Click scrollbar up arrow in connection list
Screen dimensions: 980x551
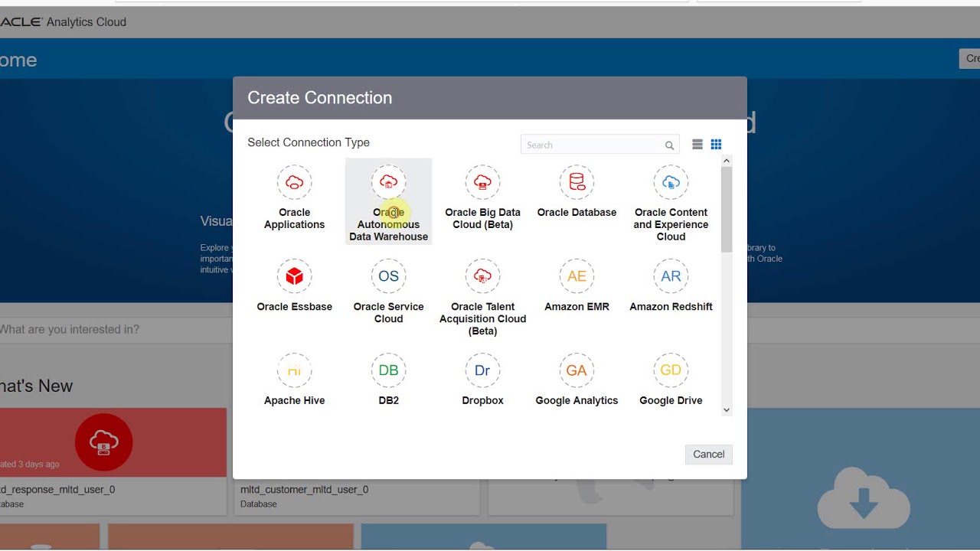pos(727,161)
